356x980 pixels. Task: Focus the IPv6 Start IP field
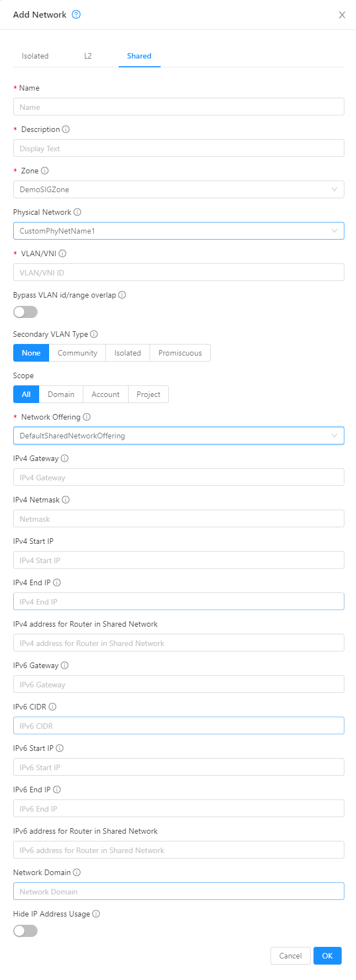(x=179, y=767)
